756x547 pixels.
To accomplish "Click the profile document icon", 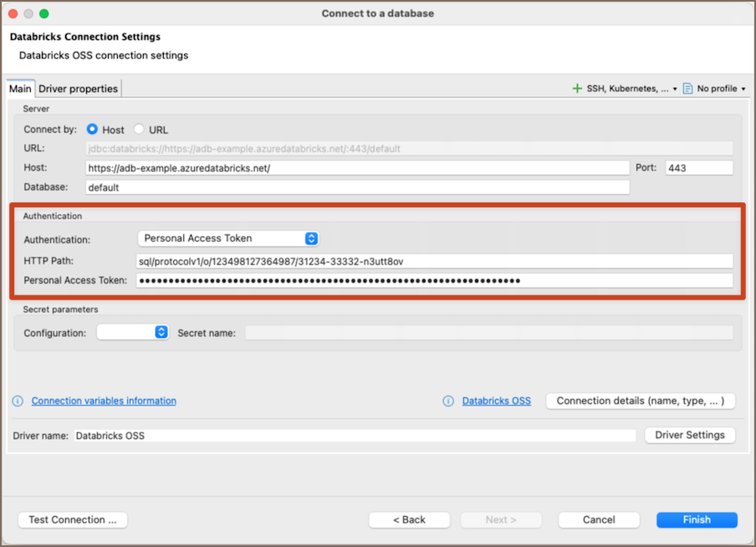I will coord(687,89).
